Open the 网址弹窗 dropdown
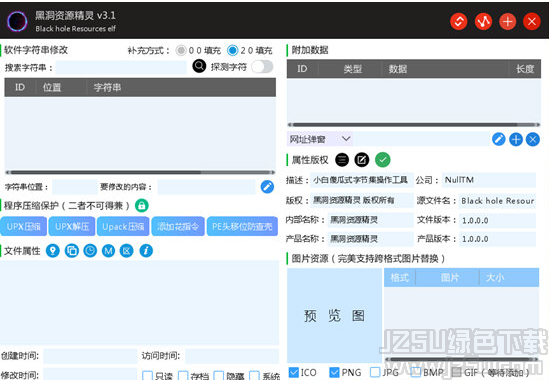This screenshot has height=380, width=549. [x=320, y=139]
